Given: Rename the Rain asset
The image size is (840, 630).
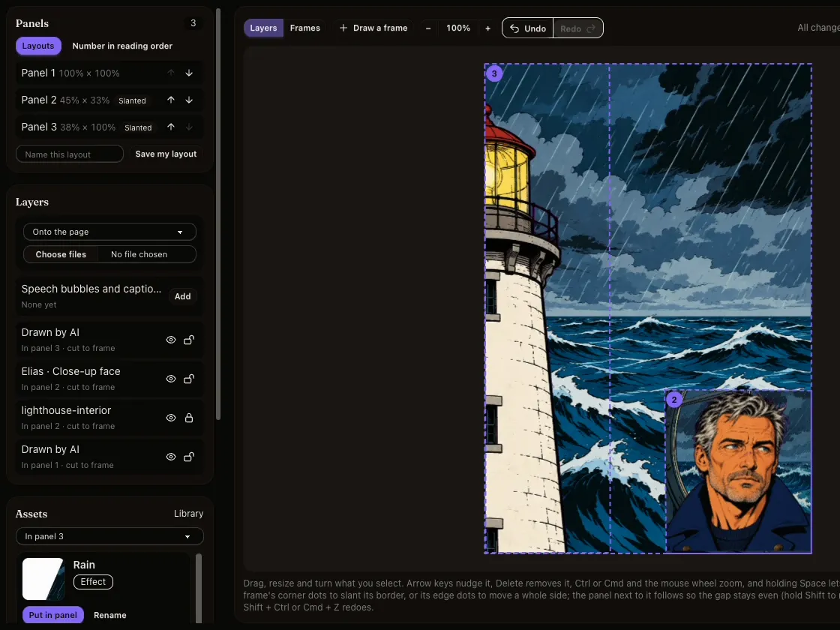Looking at the screenshot, I should (x=109, y=615).
